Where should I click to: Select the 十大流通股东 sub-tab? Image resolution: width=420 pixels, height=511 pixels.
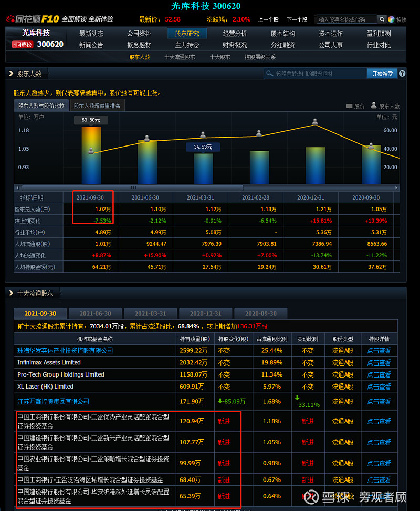point(180,57)
